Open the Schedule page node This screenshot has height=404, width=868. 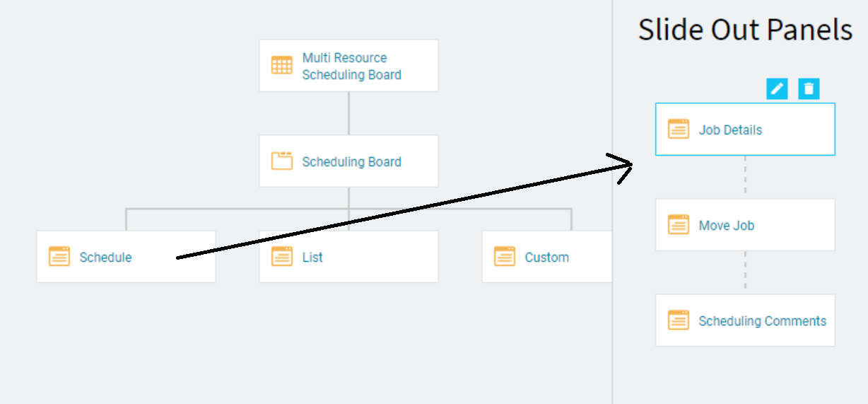pyautogui.click(x=126, y=257)
